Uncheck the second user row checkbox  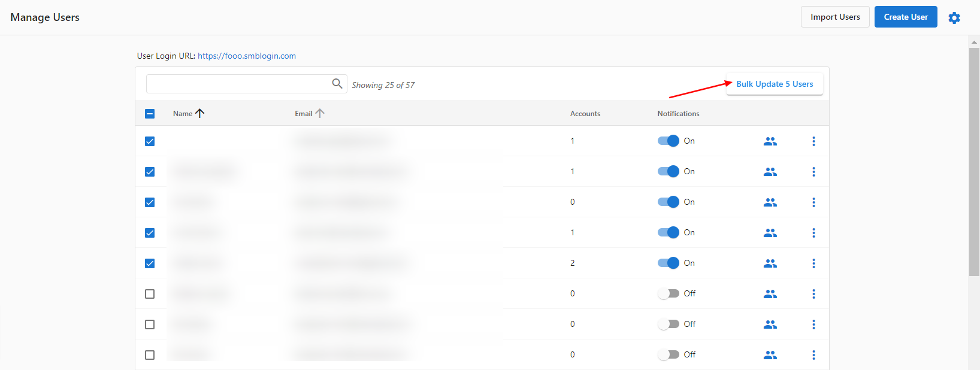(150, 172)
